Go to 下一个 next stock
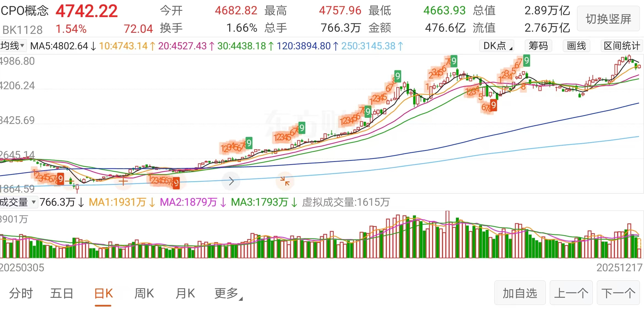Screen dimensions: 644x309 pyautogui.click(x=618, y=293)
